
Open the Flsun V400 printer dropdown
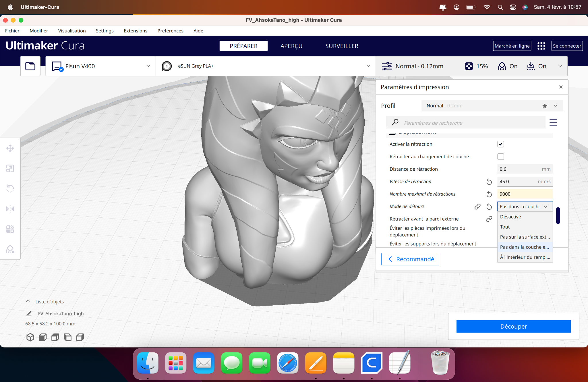[x=100, y=66]
